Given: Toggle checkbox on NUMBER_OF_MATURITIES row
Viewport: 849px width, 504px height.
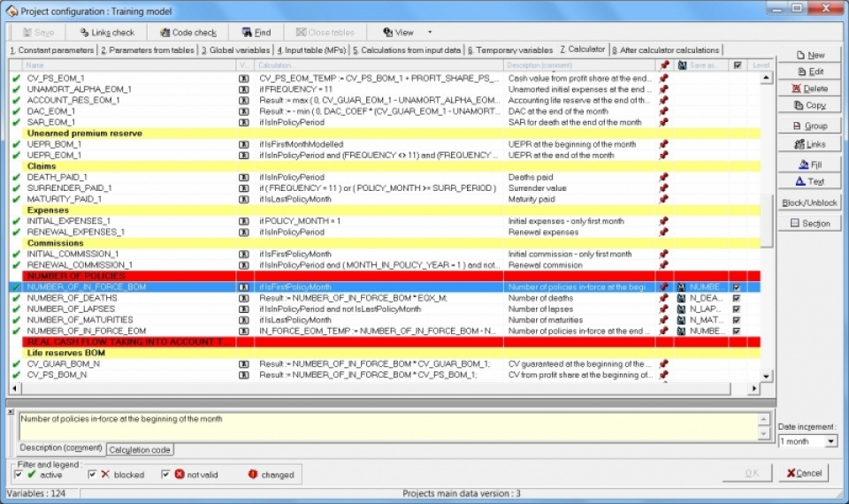Looking at the screenshot, I should pos(736,320).
